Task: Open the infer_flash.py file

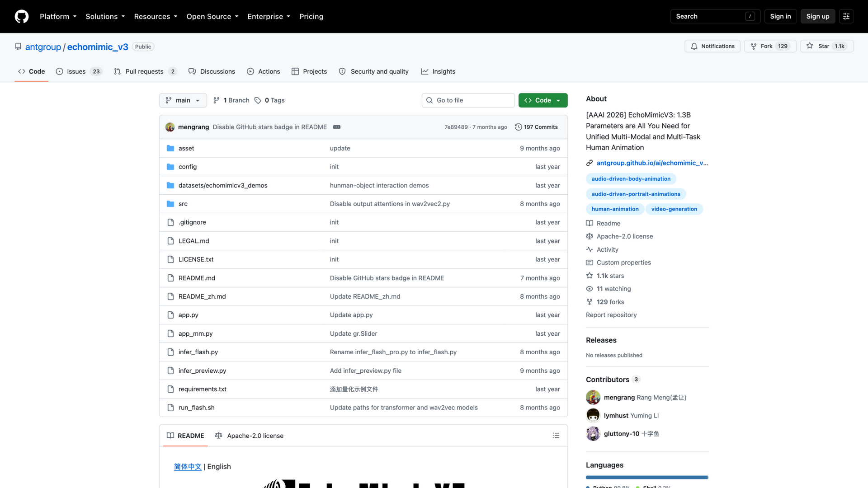Action: pyautogui.click(x=198, y=352)
